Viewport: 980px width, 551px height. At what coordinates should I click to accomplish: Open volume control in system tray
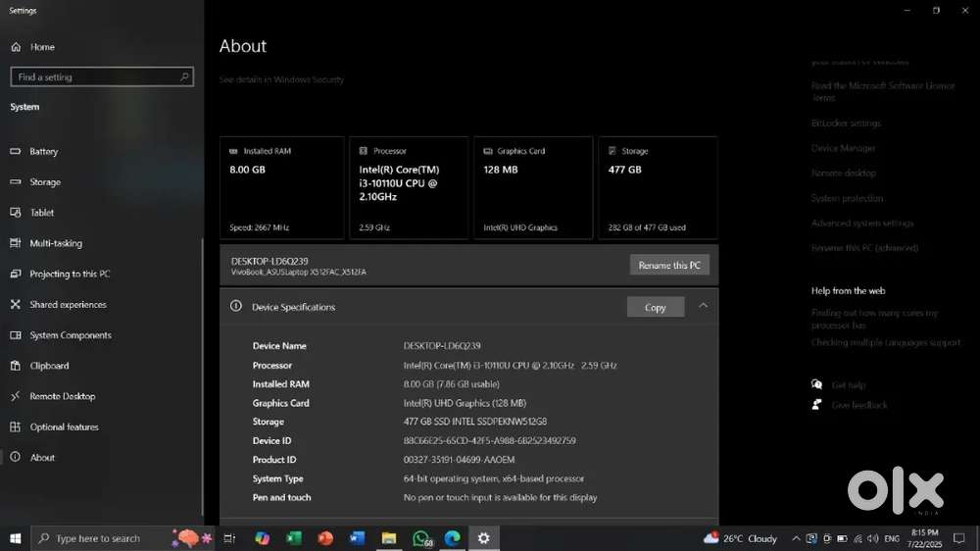[x=873, y=538]
